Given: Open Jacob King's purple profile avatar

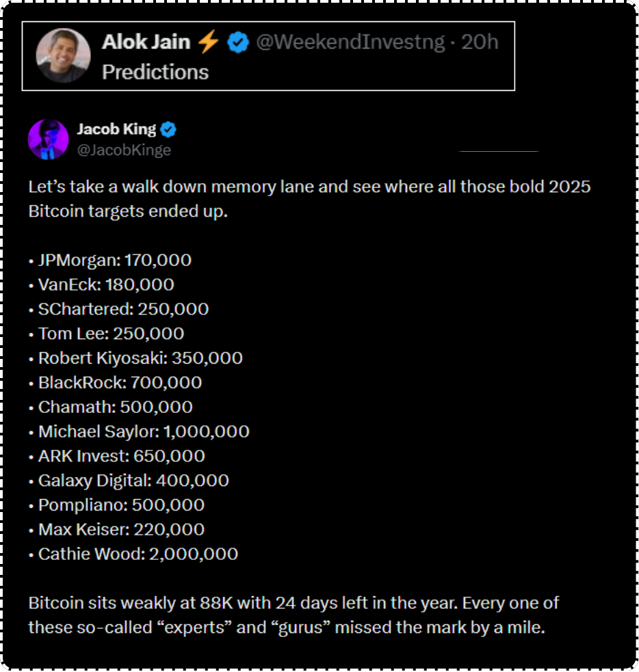Looking at the screenshot, I should (x=48, y=139).
